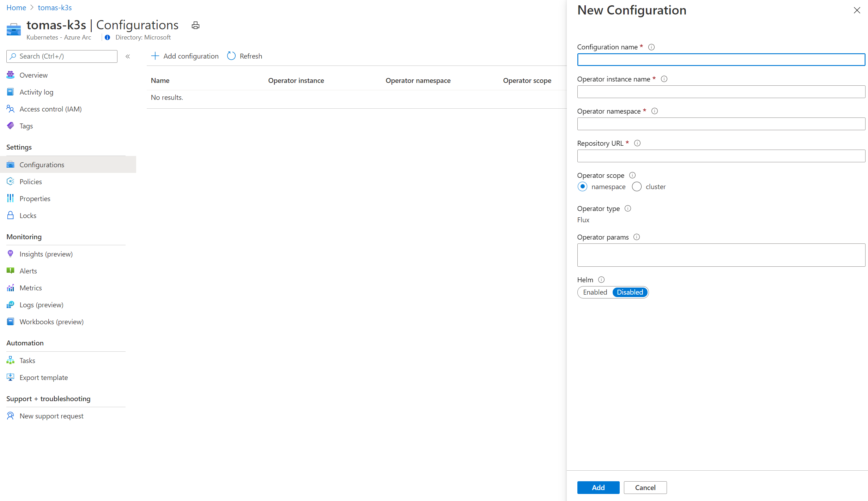Screen dimensions: 868x501
Task: Open info tooltip for Configuration name
Action: point(651,47)
